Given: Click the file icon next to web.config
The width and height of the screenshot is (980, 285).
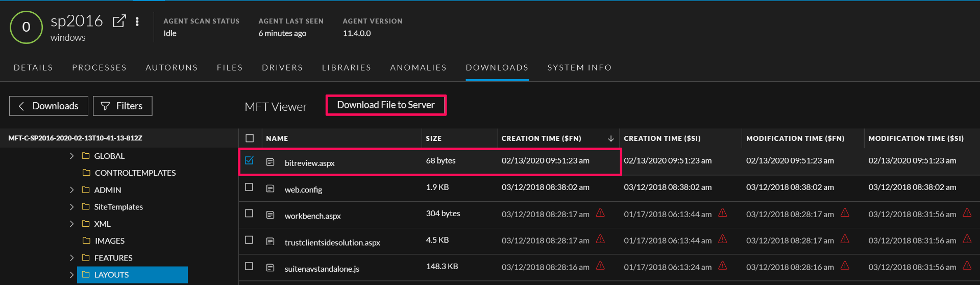Looking at the screenshot, I should click(x=271, y=188).
